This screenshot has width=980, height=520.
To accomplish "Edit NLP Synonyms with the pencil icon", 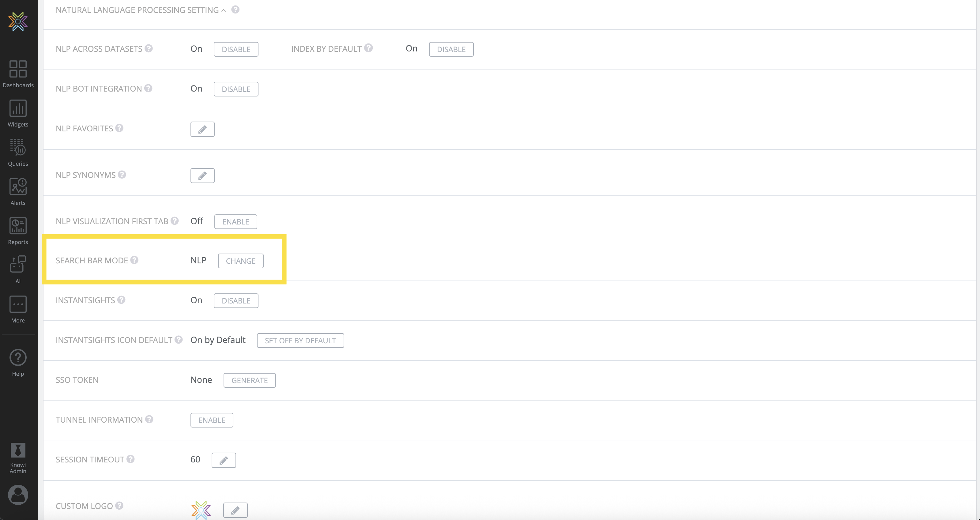I will [202, 175].
